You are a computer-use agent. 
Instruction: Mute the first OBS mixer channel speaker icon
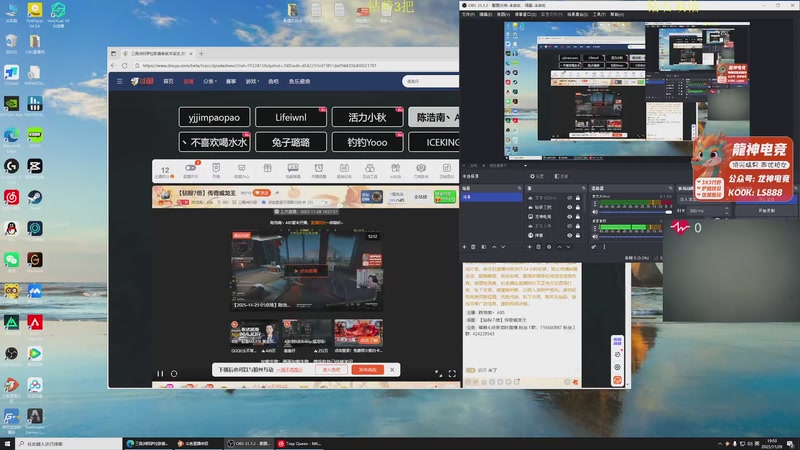point(595,212)
